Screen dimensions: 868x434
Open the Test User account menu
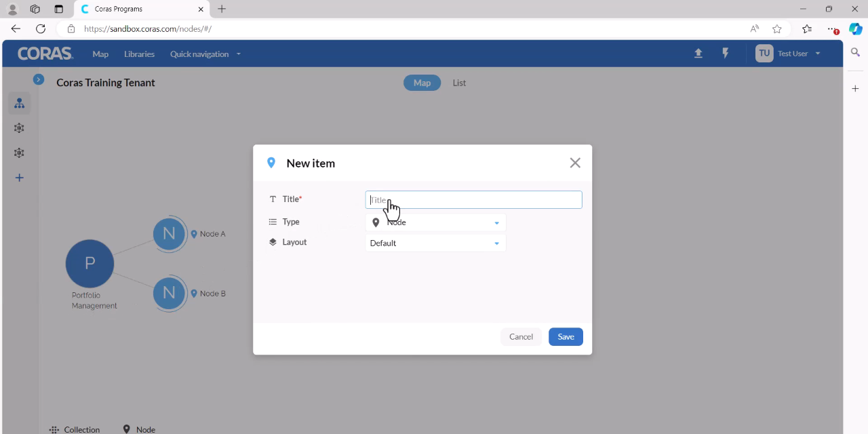(799, 54)
